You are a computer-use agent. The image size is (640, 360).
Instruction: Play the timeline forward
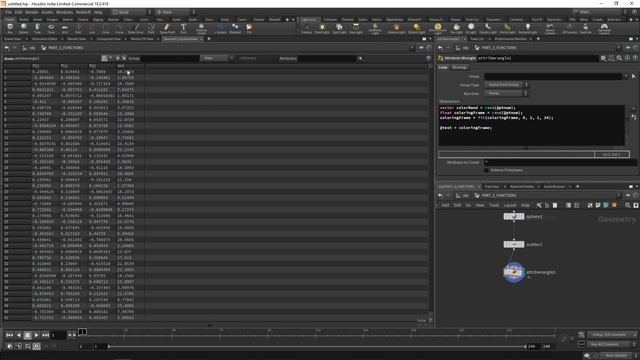(36, 335)
